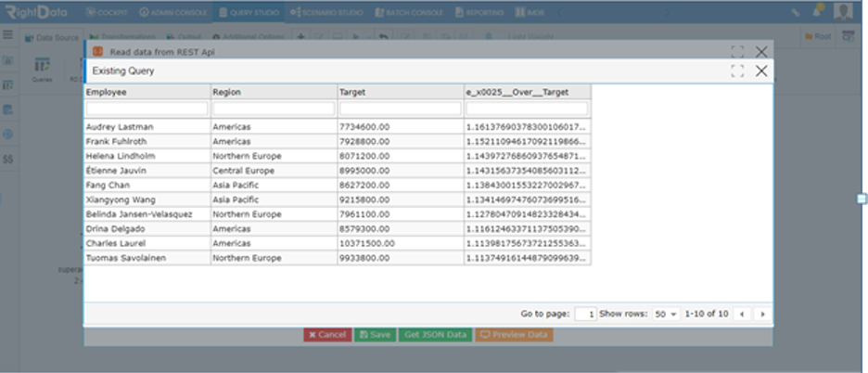Open the wrench settings icon
Image resolution: width=868 pixels, height=373 pixels.
(795, 12)
